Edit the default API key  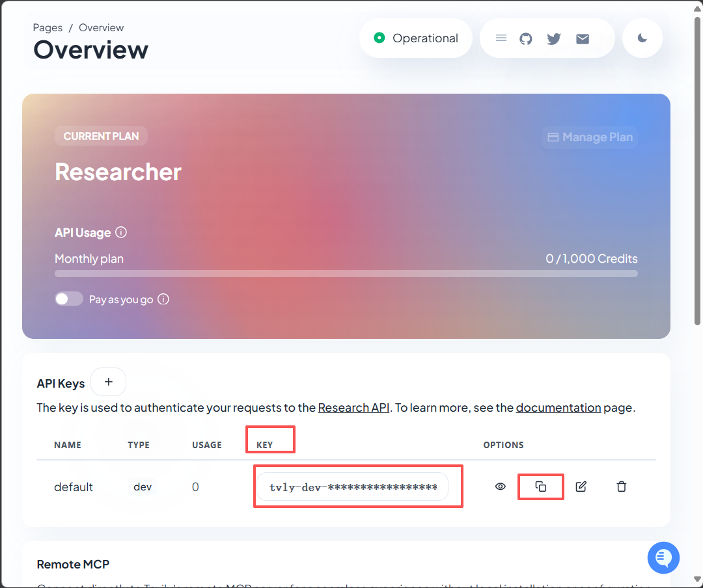581,487
